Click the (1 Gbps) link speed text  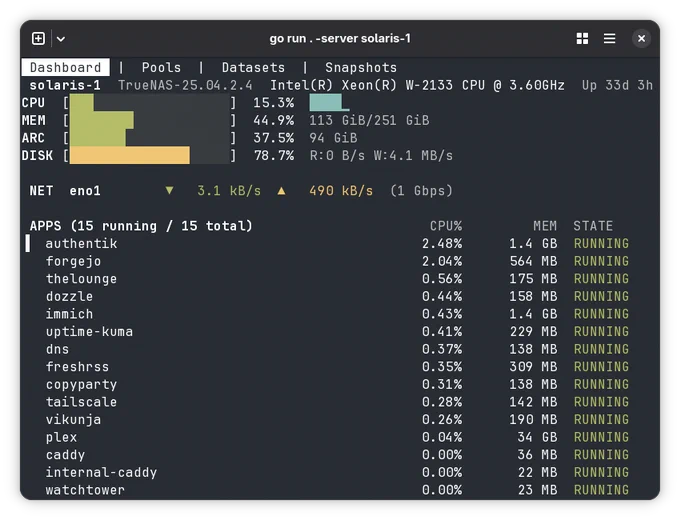421,191
